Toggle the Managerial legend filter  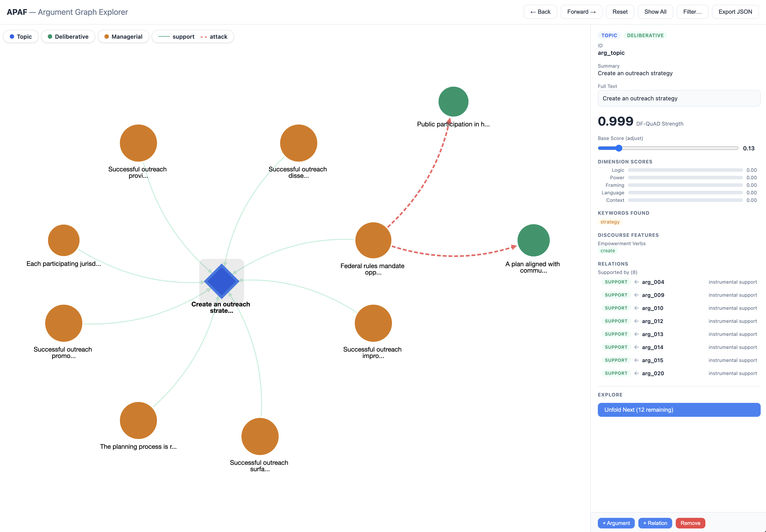123,37
